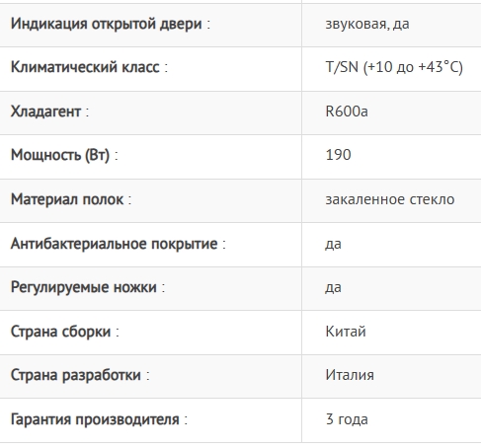Select the Италия value

(350, 375)
